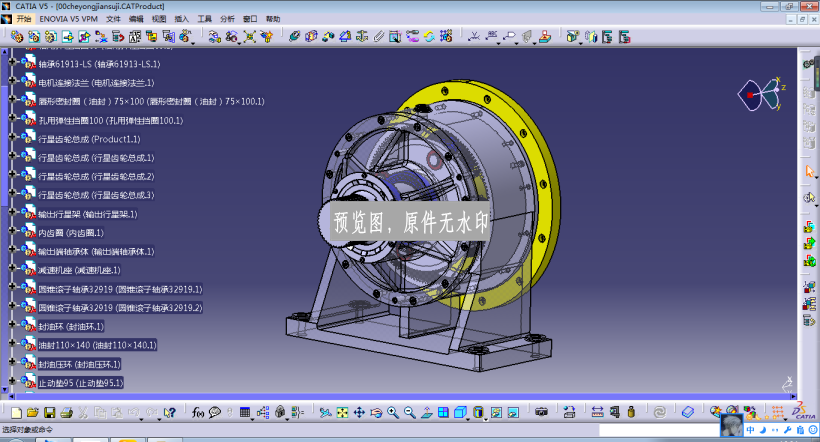Screen dimensions: 820x442
Task: Open the 分析 (Analyze) menu
Action: point(227,19)
